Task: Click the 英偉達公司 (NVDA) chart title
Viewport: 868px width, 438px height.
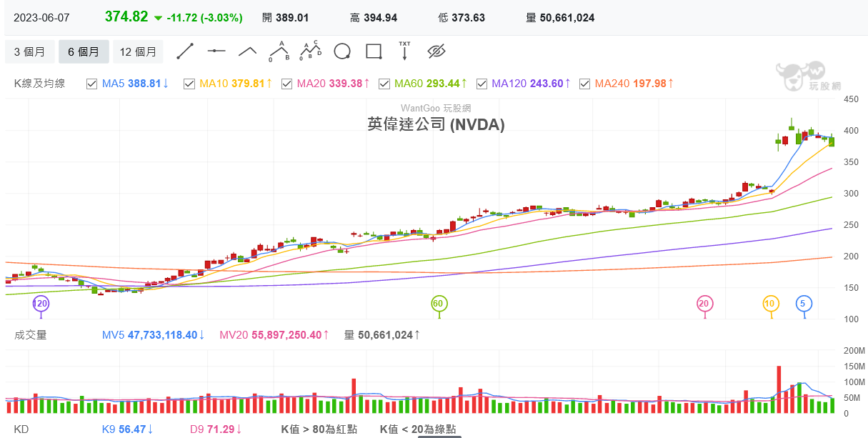Action: pyautogui.click(x=436, y=124)
